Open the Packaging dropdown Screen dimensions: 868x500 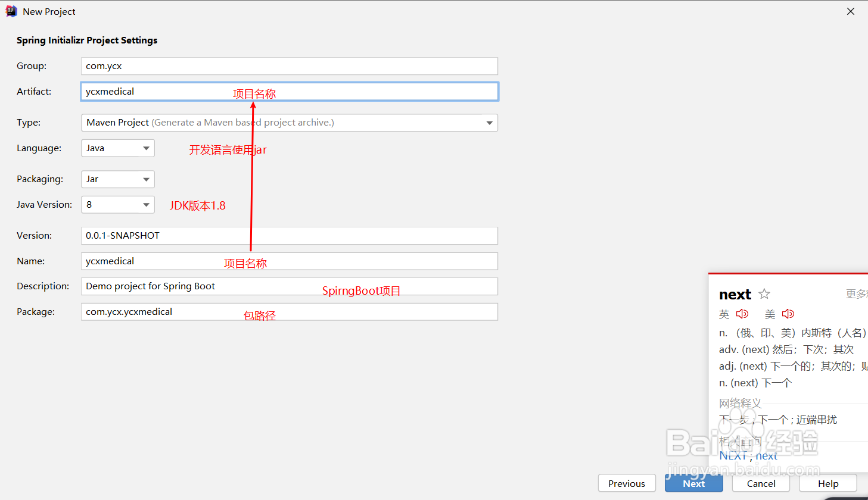click(146, 179)
